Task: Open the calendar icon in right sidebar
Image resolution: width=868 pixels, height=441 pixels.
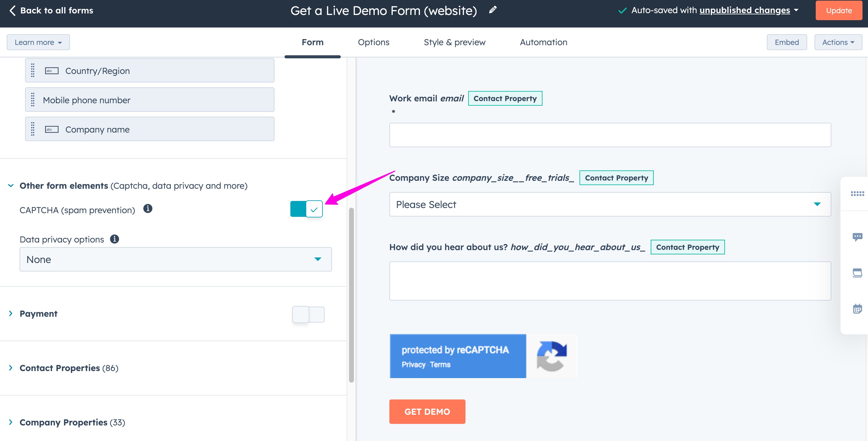Action: (857, 308)
